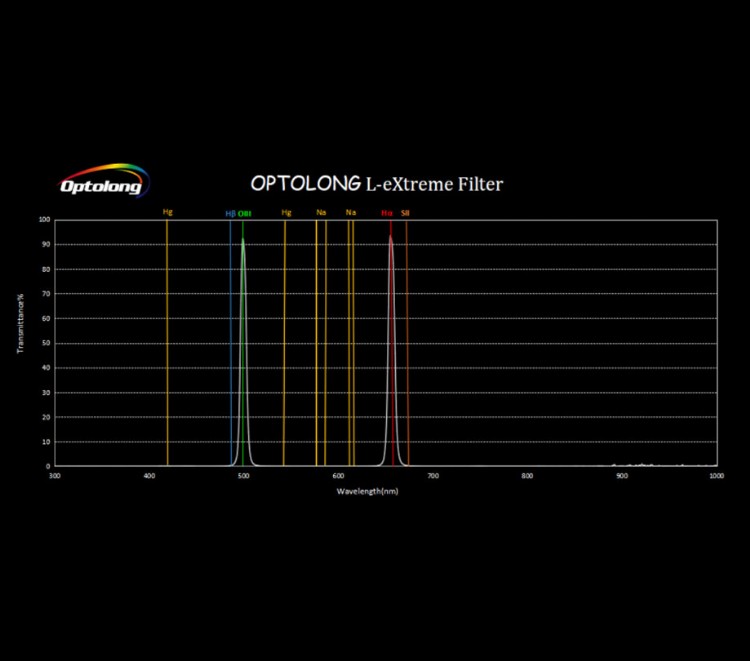Click the Hα transmission peak curve
Viewport: 750px width, 661px height.
click(391, 351)
